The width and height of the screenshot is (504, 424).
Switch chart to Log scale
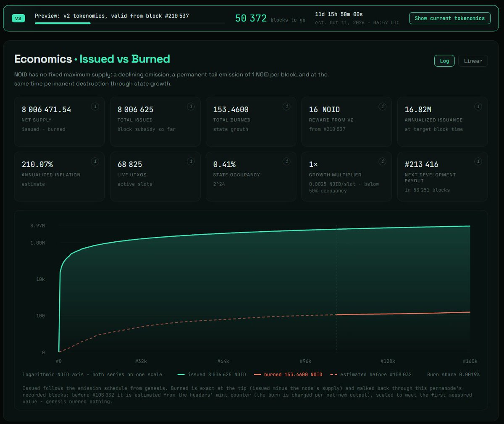point(444,61)
